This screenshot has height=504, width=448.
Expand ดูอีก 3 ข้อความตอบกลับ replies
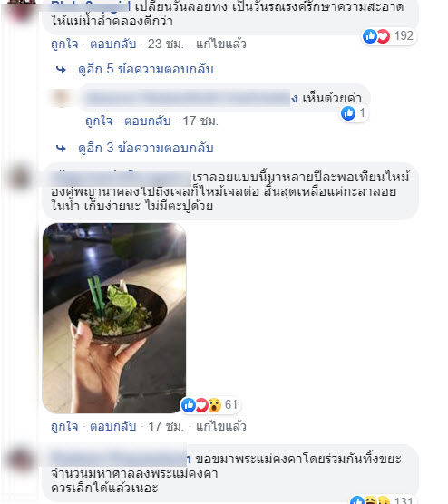click(146, 148)
